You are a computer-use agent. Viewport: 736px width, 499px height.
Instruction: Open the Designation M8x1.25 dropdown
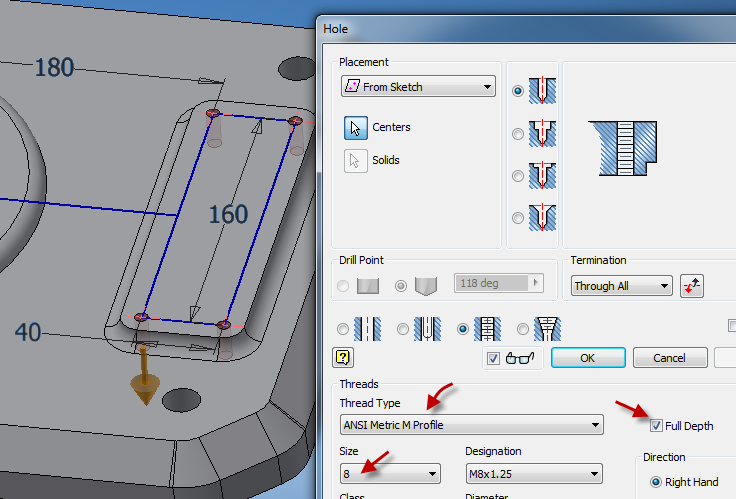click(x=534, y=474)
